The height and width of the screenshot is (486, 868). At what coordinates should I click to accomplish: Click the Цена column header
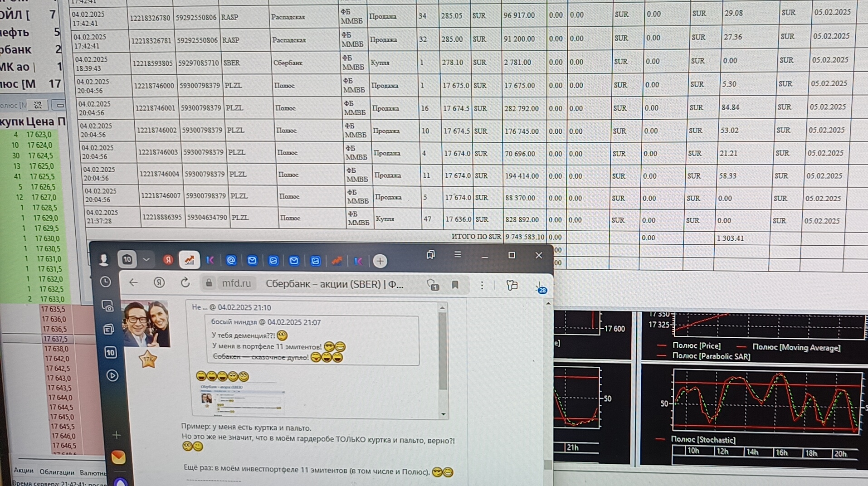click(40, 121)
